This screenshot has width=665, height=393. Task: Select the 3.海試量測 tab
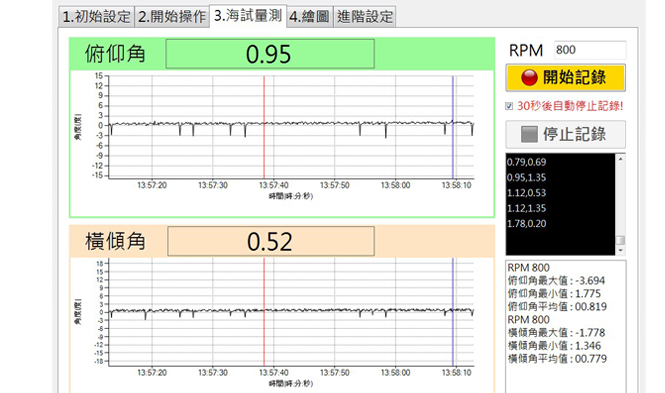tap(248, 16)
